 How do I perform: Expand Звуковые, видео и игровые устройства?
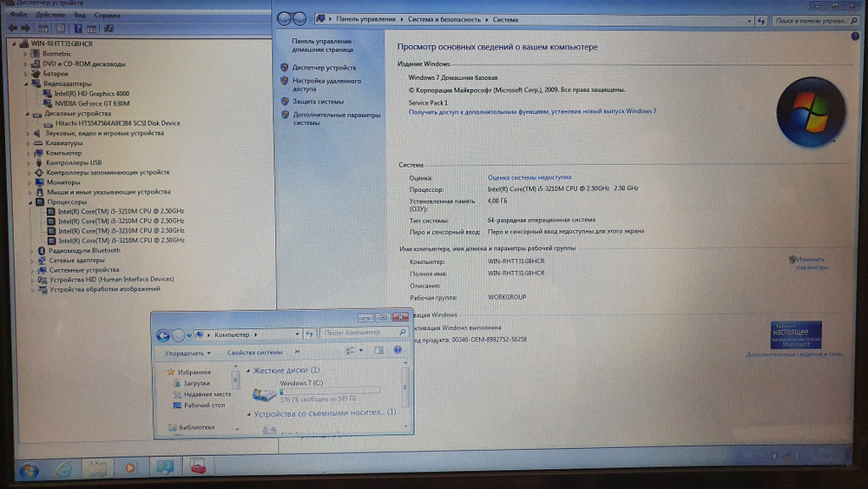28,134
